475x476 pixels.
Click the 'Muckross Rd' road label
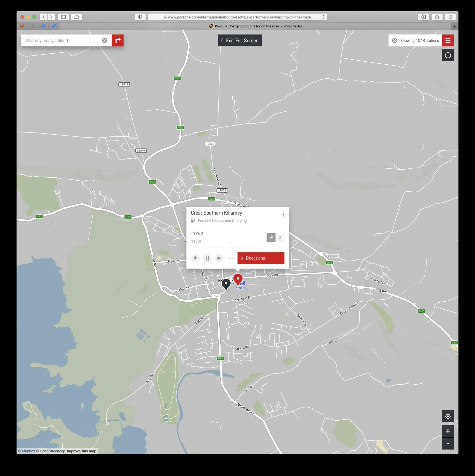tap(245, 409)
